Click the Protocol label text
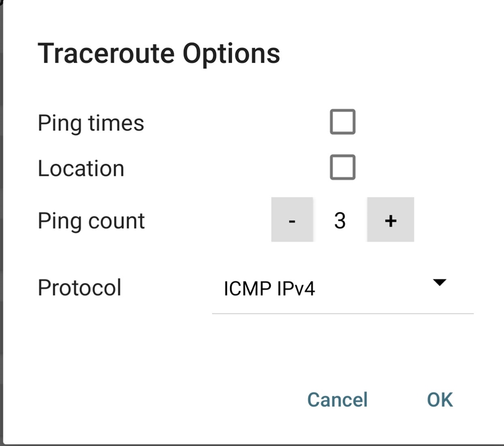The image size is (504, 446). pyautogui.click(x=79, y=287)
